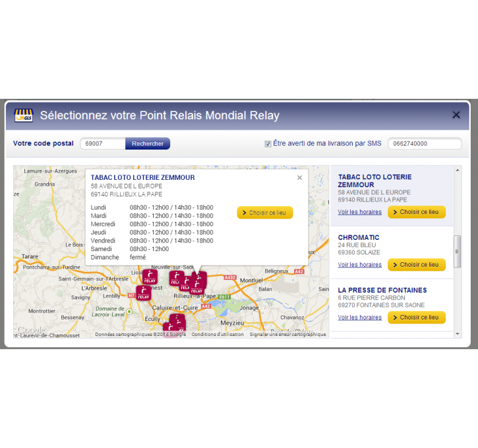Screen dimensions: 478x448
Task: Click Caluire-et-Cuire label on the map
Action: pos(175,308)
